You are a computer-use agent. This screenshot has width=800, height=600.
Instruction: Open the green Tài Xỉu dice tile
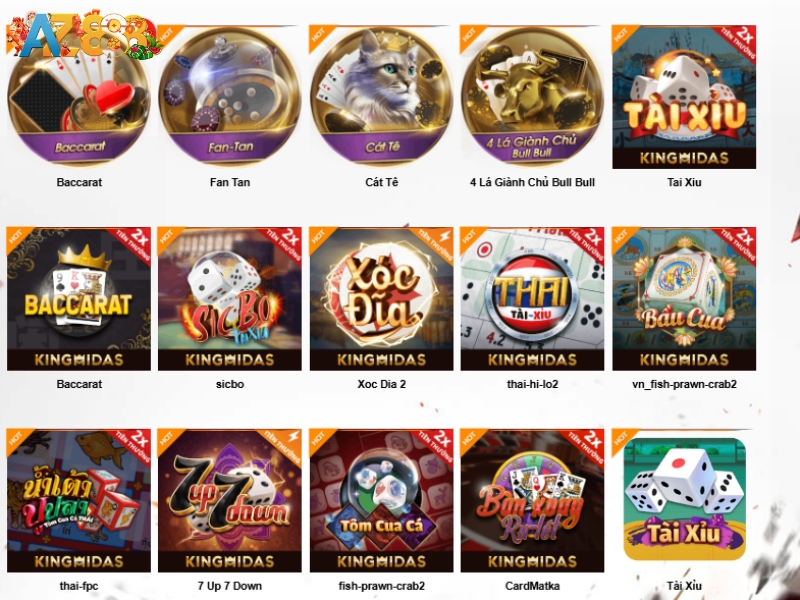[684, 498]
